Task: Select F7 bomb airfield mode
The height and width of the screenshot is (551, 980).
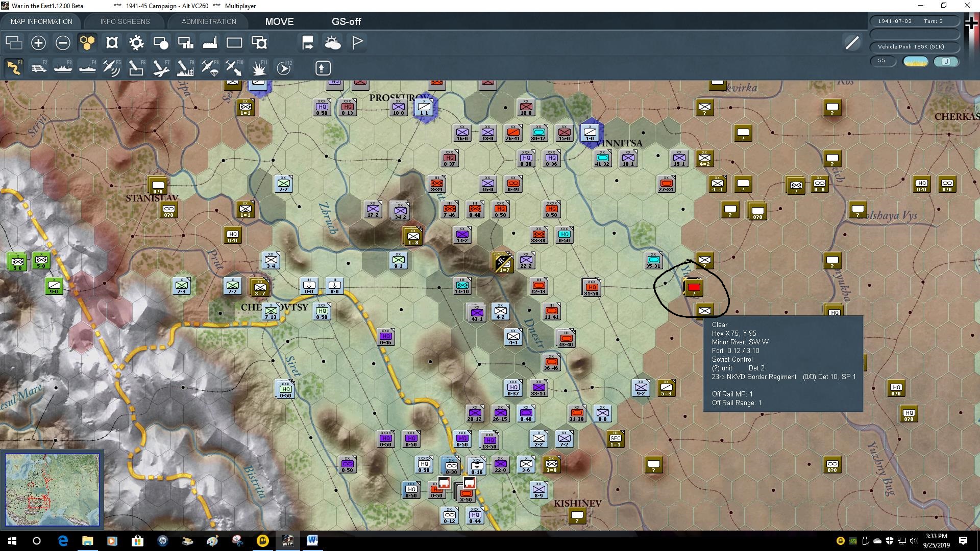Action: [x=161, y=67]
